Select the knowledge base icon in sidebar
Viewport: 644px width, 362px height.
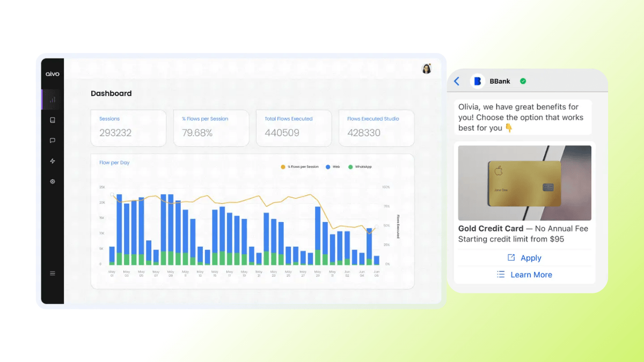click(52, 120)
